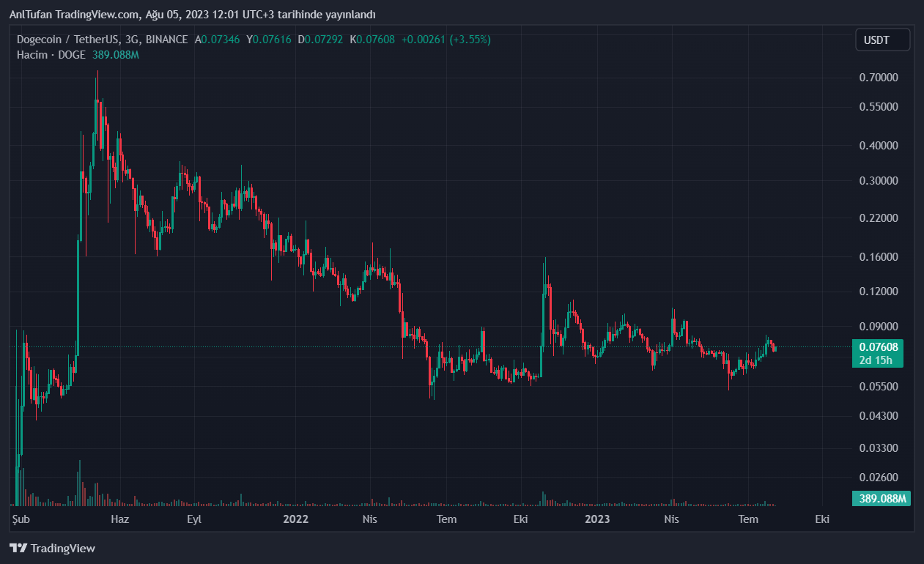Click the A0.07346 open price value
This screenshot has width=924, height=564.
pos(218,40)
